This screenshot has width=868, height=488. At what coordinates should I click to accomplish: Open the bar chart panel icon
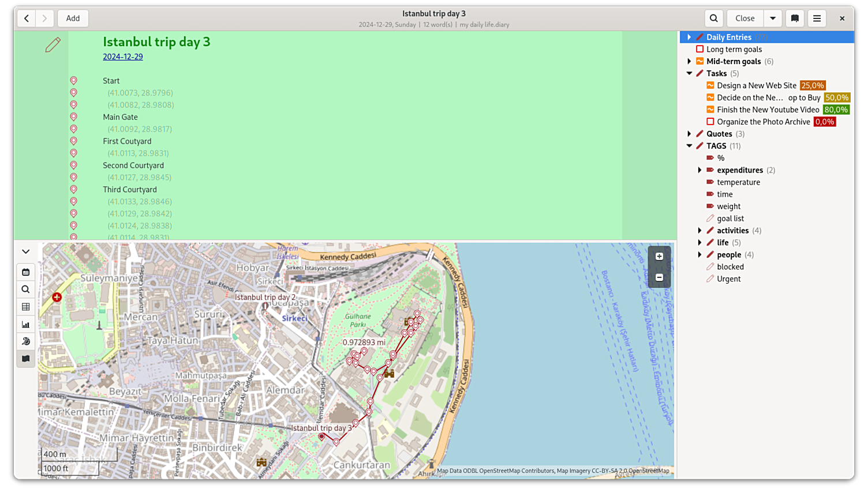point(25,325)
